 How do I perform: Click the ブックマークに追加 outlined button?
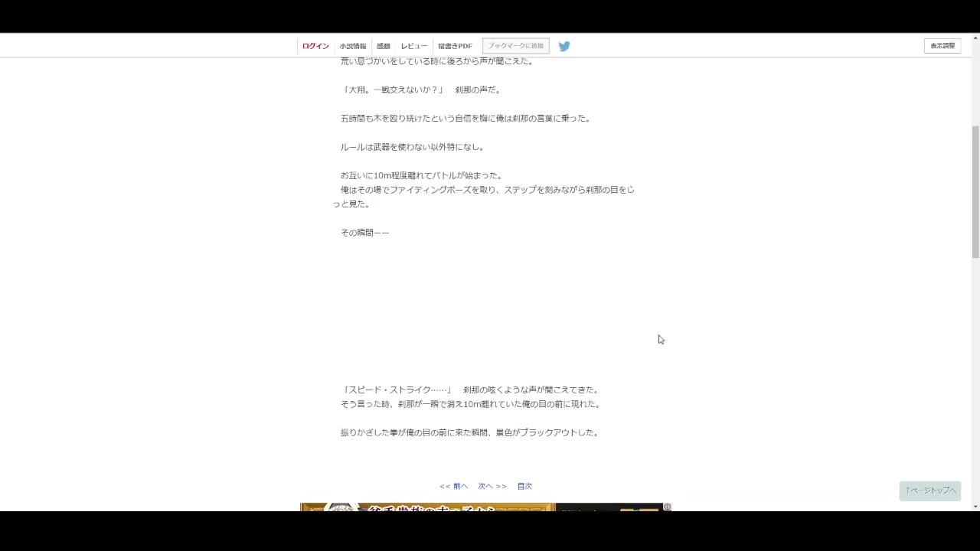coord(514,45)
